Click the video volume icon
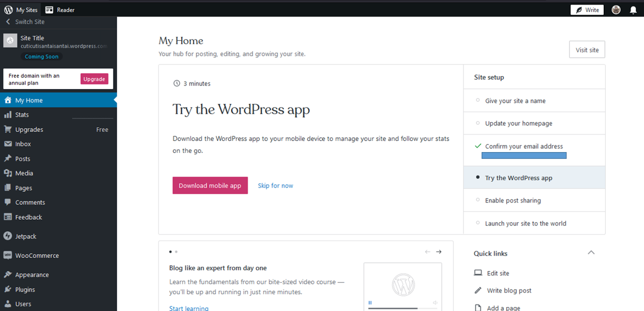 point(435,303)
